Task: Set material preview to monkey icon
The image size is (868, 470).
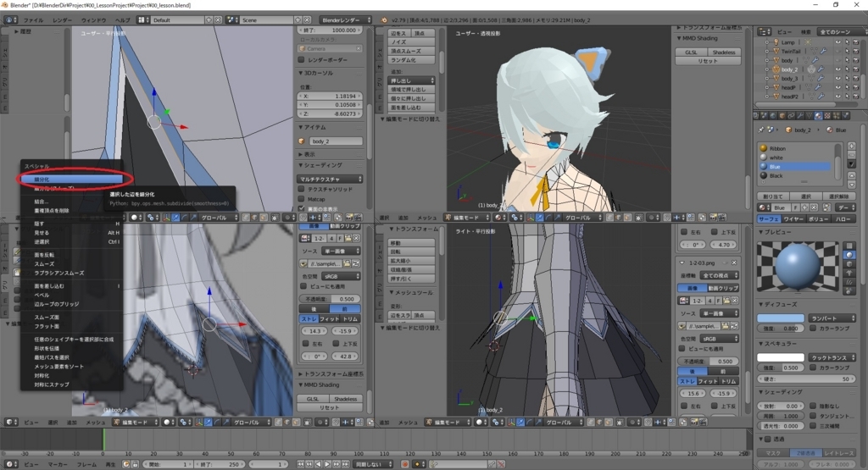Action: (849, 274)
